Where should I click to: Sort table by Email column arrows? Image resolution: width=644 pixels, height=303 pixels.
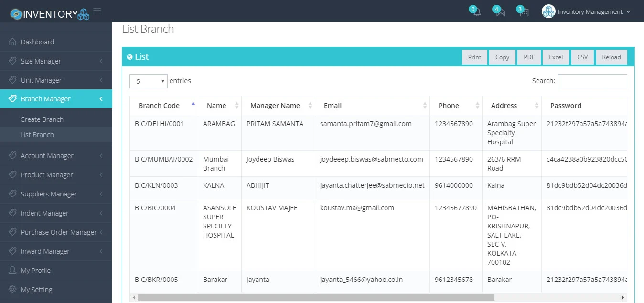coord(425,106)
